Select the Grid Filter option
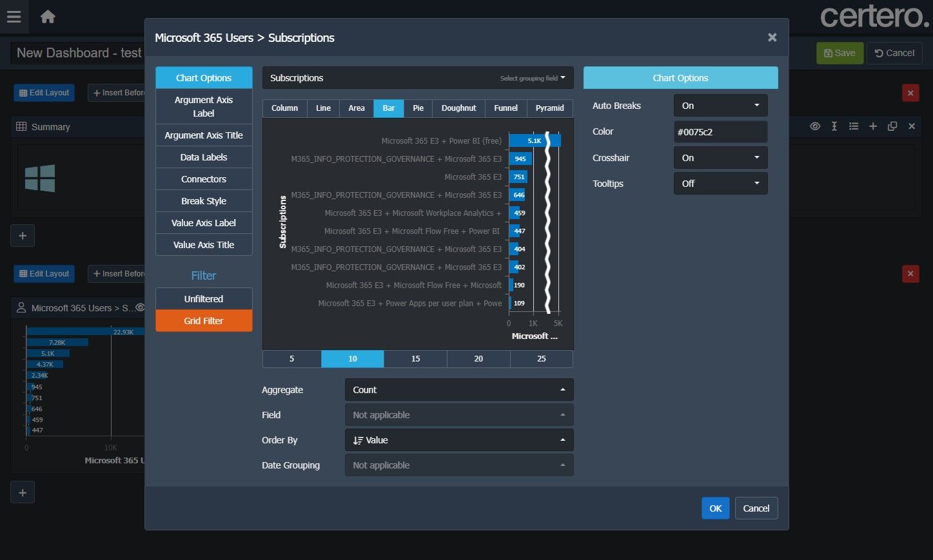The width and height of the screenshot is (933, 560). (x=204, y=321)
